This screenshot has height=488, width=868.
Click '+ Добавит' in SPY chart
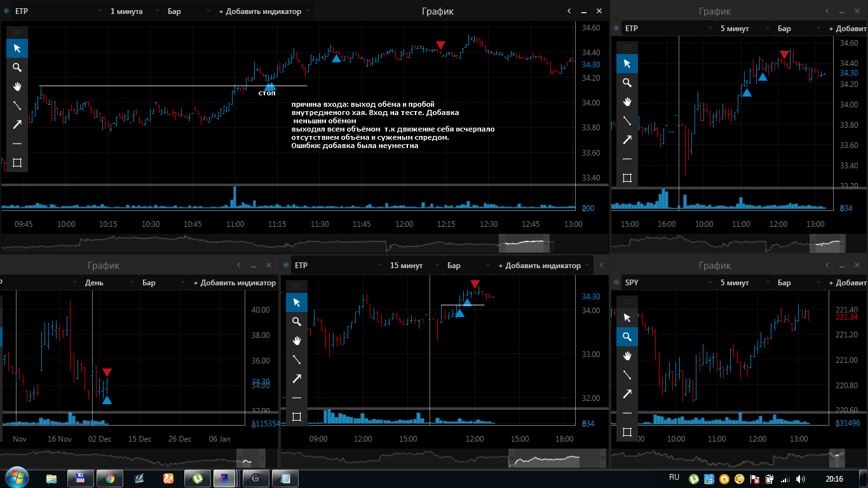click(x=848, y=283)
